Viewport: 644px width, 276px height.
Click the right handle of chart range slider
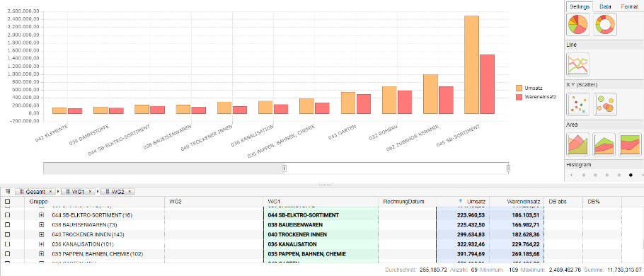coord(508,168)
